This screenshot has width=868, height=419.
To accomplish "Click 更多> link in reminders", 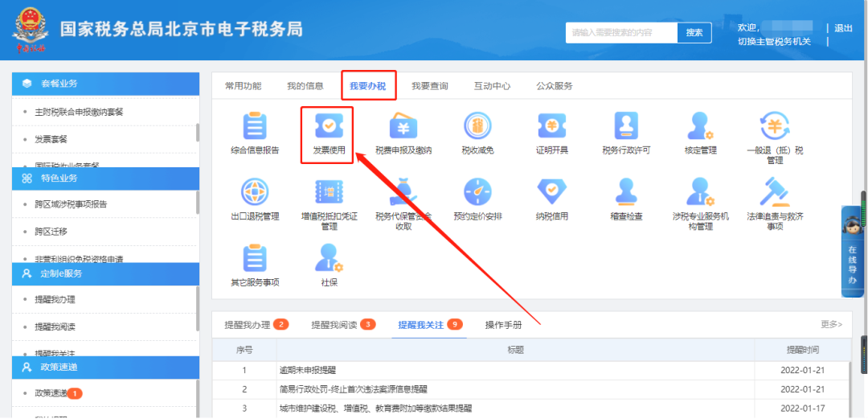I will tap(832, 324).
